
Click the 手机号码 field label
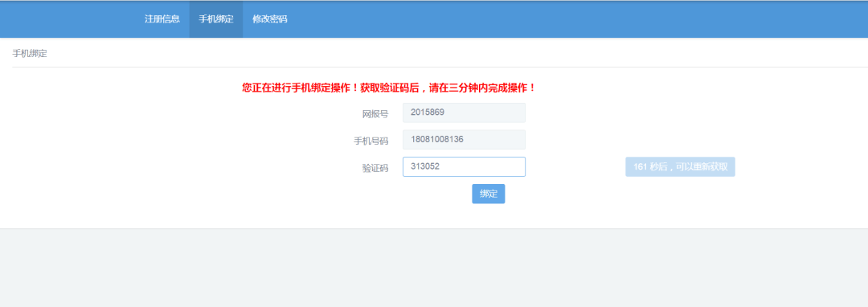point(371,141)
